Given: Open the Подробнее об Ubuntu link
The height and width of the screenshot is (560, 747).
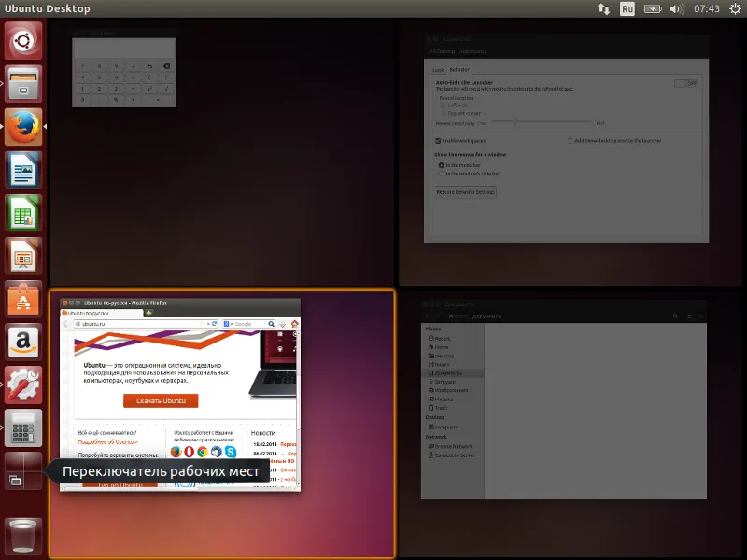Looking at the screenshot, I should click(x=108, y=441).
